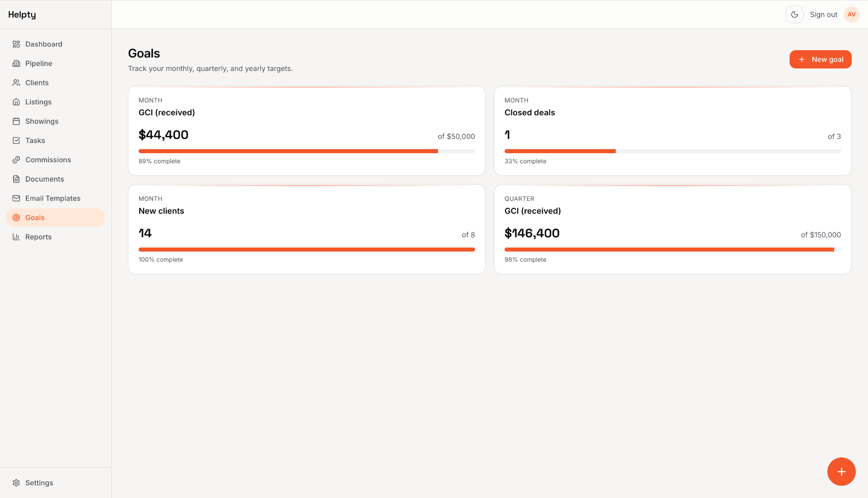The image size is (868, 498).
Task: Open Commissions from the sidebar
Action: 56,160
